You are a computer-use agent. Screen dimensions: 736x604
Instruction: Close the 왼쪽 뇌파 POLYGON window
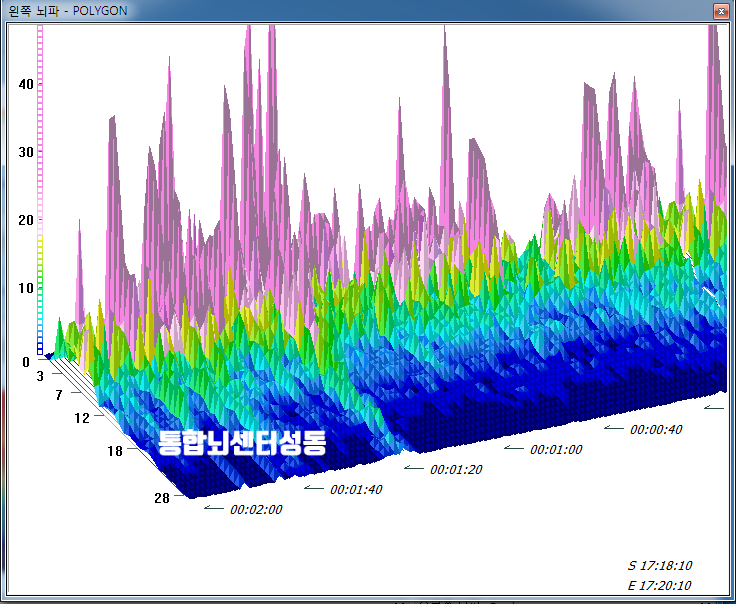pyautogui.click(x=719, y=10)
